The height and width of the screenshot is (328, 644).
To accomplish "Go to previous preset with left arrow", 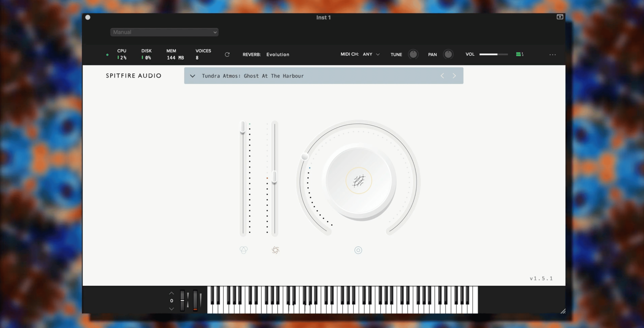I will (x=442, y=76).
